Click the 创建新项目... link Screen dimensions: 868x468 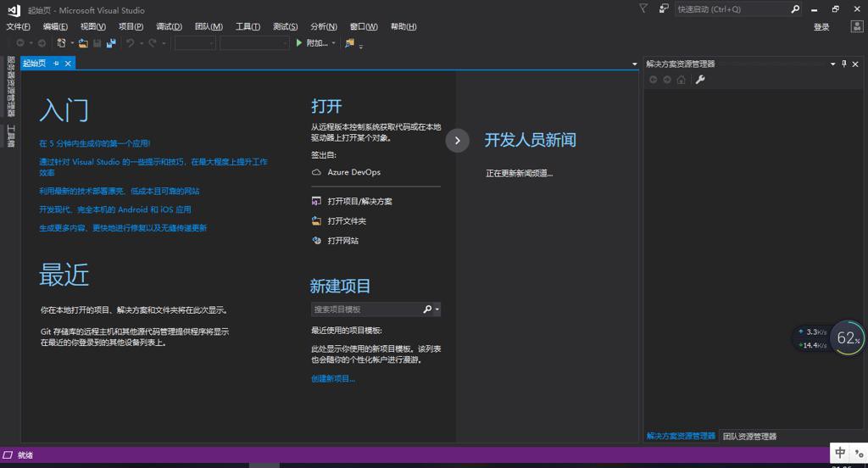point(332,379)
